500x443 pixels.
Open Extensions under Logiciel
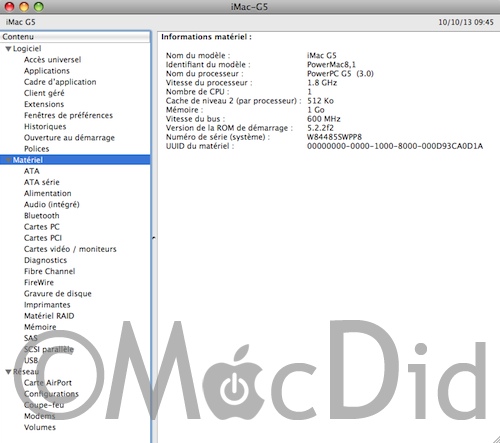pos(44,104)
